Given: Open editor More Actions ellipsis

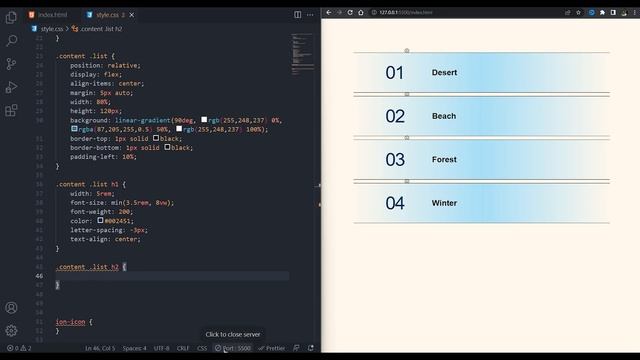Looking at the screenshot, I should 310,15.
